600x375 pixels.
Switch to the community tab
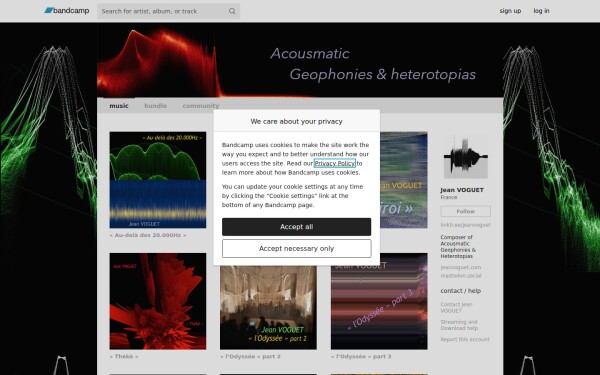point(201,106)
